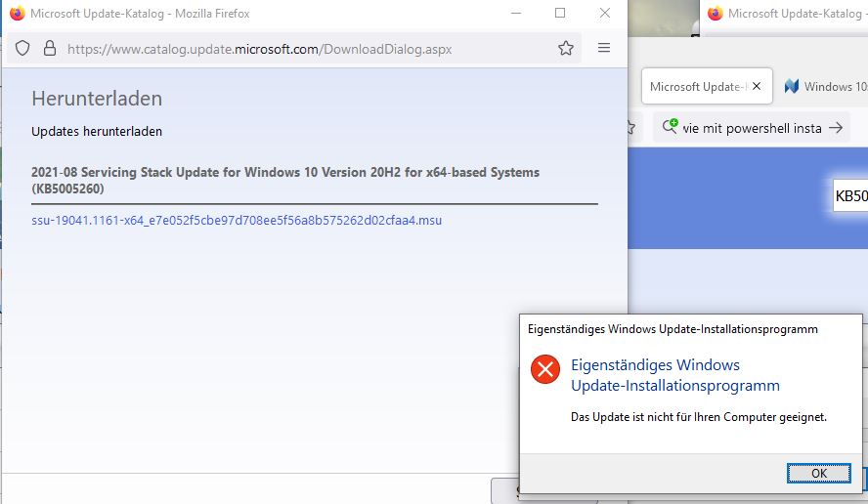Click the Firefox logo of the background window

click(x=716, y=14)
